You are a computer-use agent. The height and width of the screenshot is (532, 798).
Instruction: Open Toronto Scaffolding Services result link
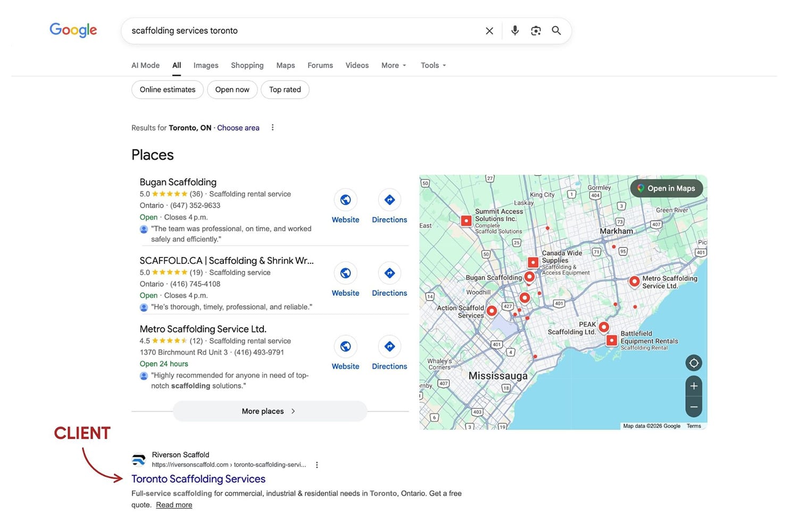(198, 479)
